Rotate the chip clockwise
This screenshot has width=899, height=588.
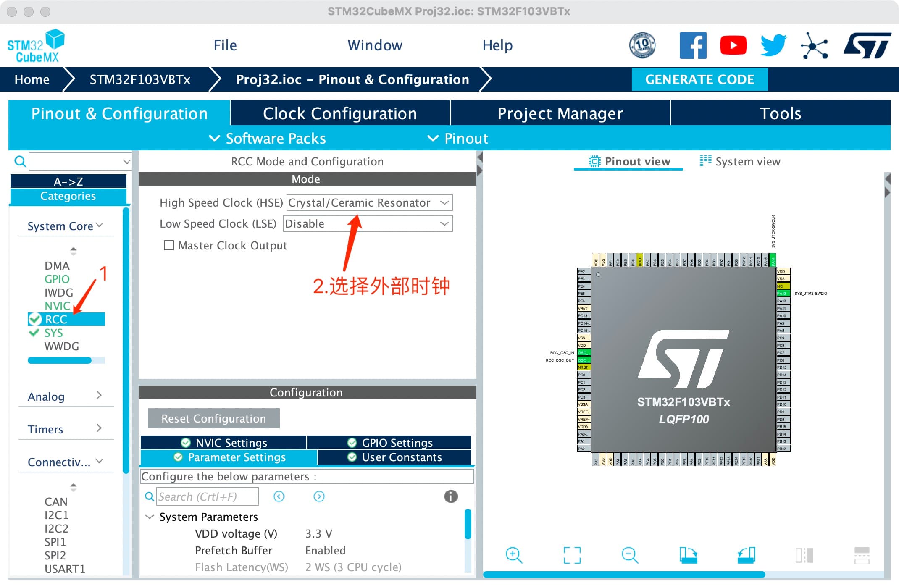click(x=688, y=555)
